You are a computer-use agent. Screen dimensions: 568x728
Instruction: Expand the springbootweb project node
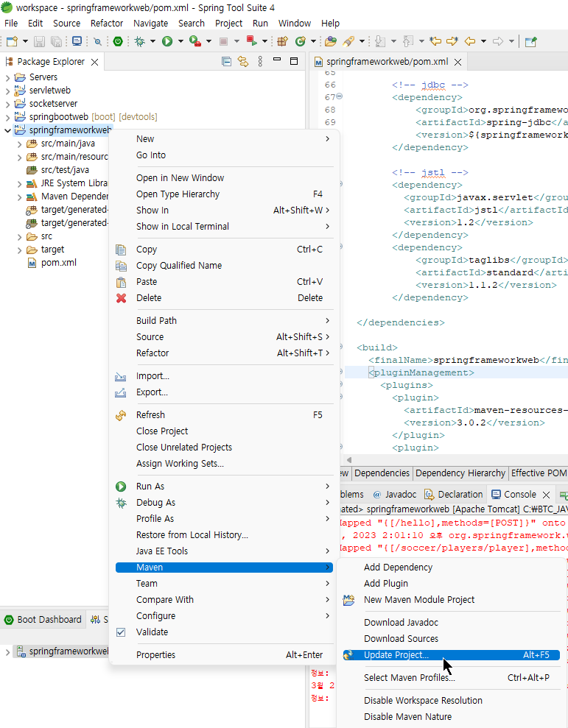7,118
